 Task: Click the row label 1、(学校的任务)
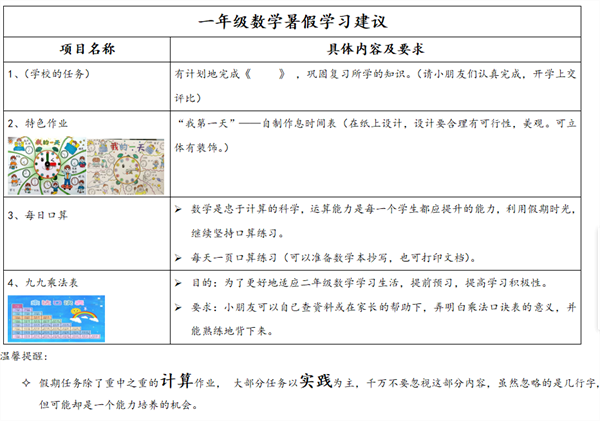[49, 74]
